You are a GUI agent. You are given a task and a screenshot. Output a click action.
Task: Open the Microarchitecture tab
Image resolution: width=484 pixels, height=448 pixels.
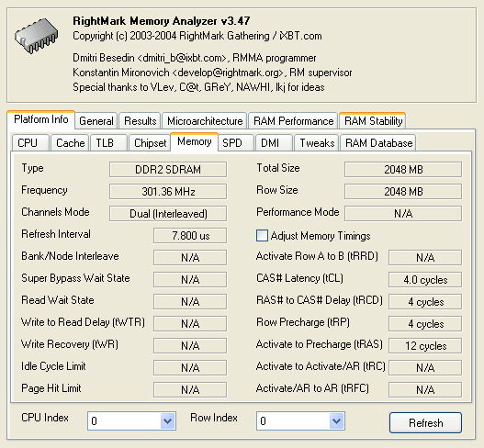pyautogui.click(x=205, y=121)
